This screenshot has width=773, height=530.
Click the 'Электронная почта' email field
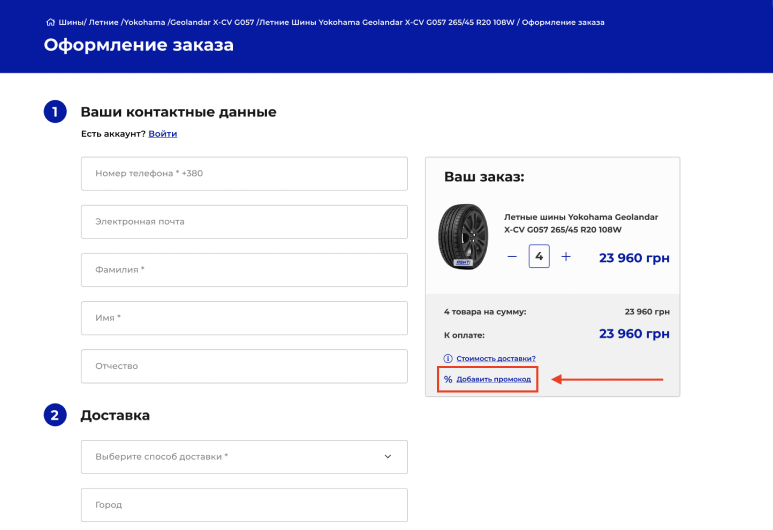(x=244, y=221)
